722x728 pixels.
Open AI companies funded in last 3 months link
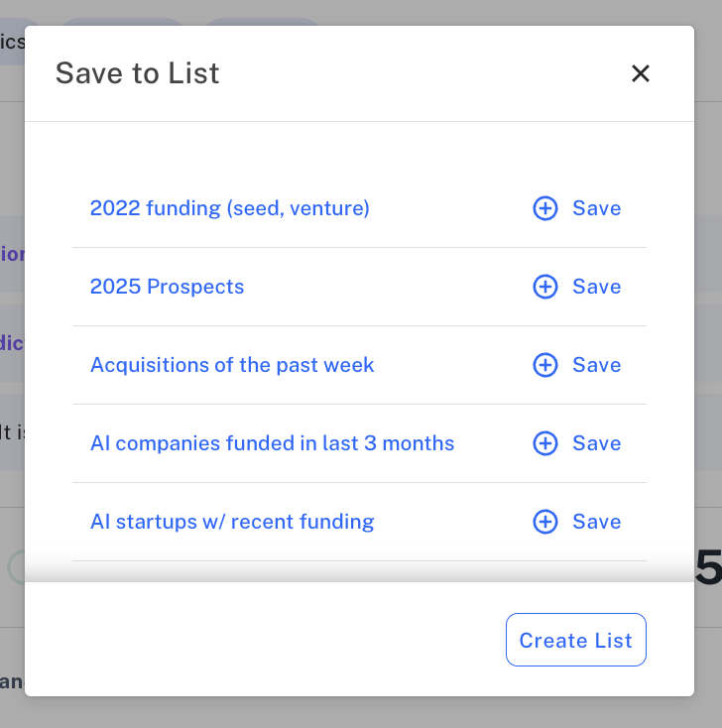coord(272,443)
